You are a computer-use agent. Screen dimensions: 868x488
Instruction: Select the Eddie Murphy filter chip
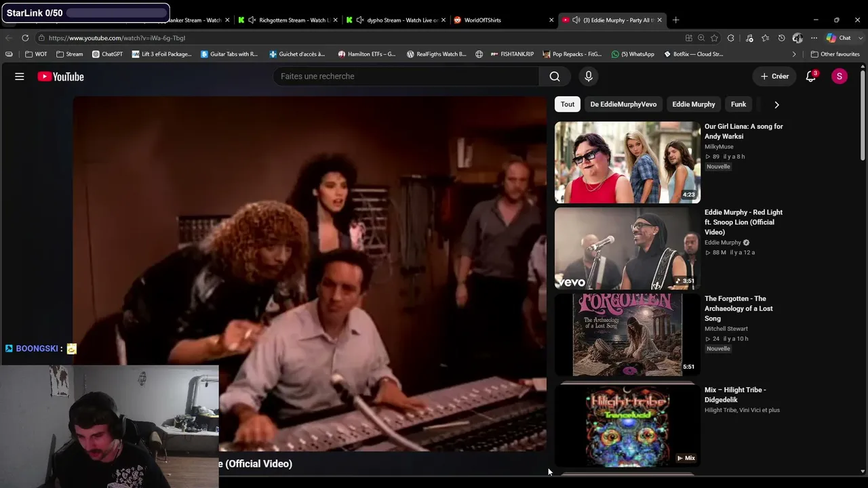point(694,104)
